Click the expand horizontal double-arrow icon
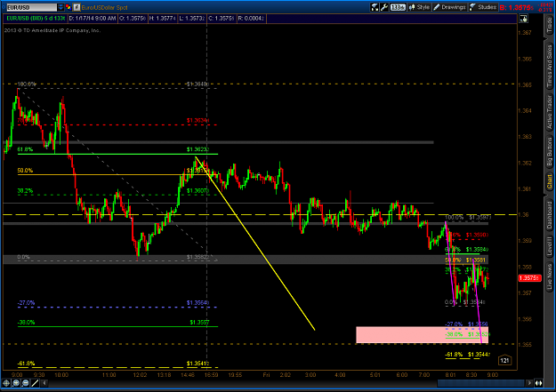Image resolution: width=556 pixels, height=392 pixels. coord(538,383)
